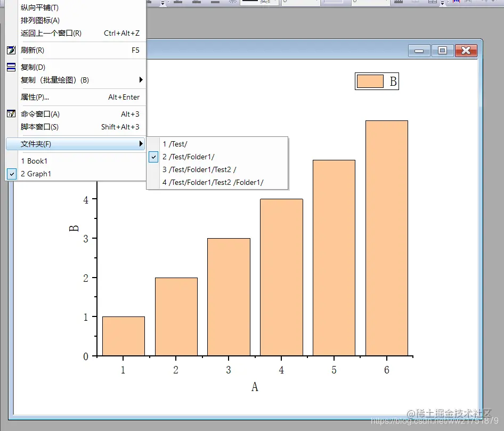
Task: Select the bar at A=1
Action: point(124,336)
